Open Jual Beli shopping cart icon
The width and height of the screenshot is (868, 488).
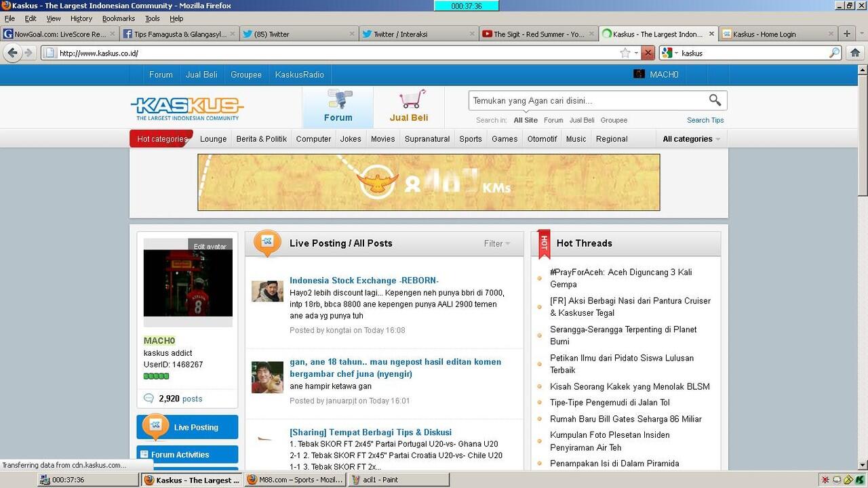[x=409, y=107]
